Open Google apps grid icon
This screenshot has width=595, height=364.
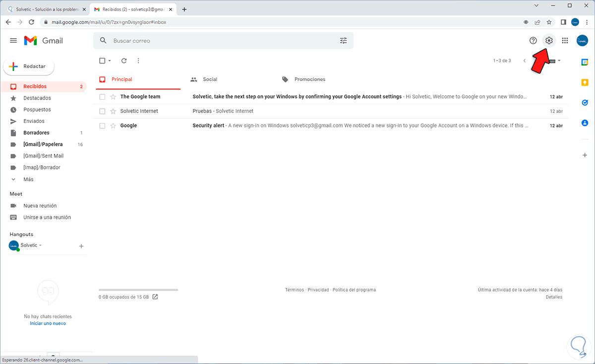pos(565,41)
